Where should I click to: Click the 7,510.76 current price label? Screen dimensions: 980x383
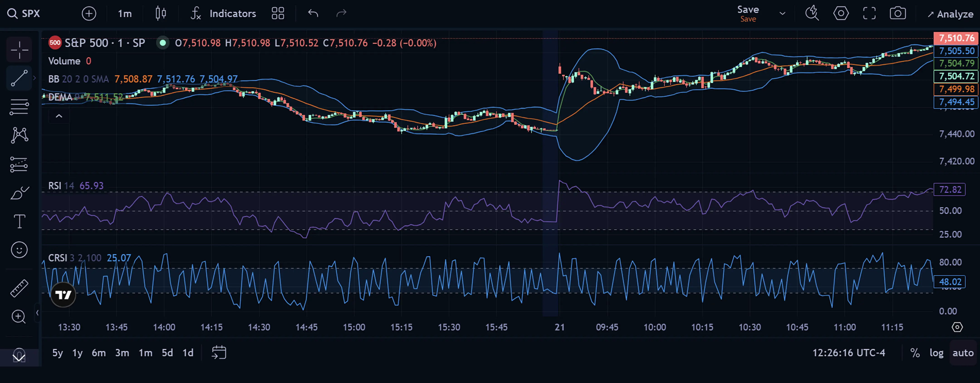pos(956,38)
